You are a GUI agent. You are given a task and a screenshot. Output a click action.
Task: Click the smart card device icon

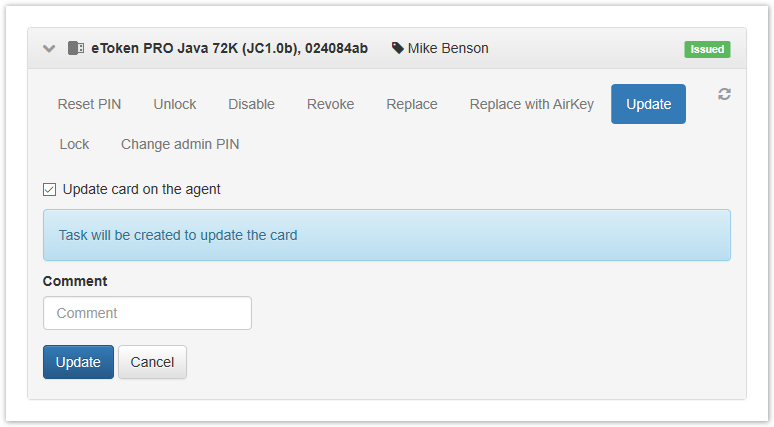pos(76,48)
